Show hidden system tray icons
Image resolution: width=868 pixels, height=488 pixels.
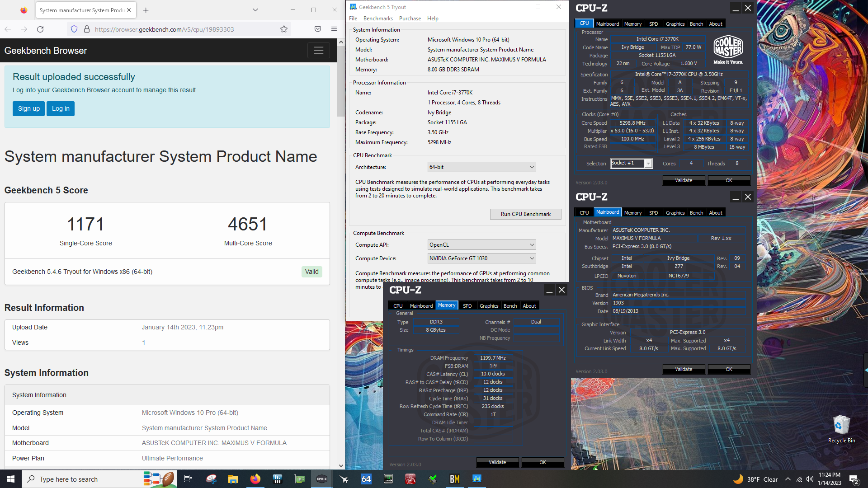[x=788, y=479]
